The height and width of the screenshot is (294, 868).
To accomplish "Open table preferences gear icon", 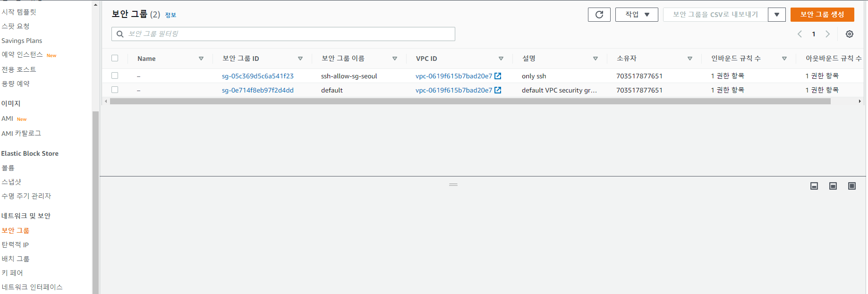I will (850, 34).
